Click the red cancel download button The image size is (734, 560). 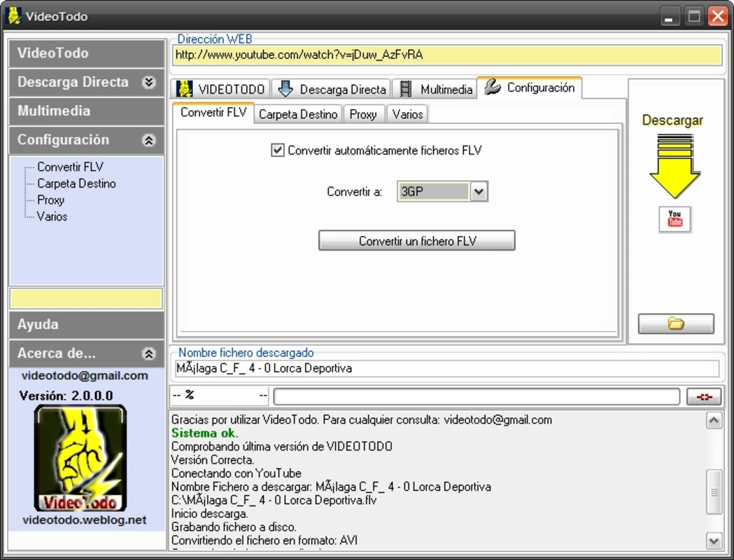(704, 397)
